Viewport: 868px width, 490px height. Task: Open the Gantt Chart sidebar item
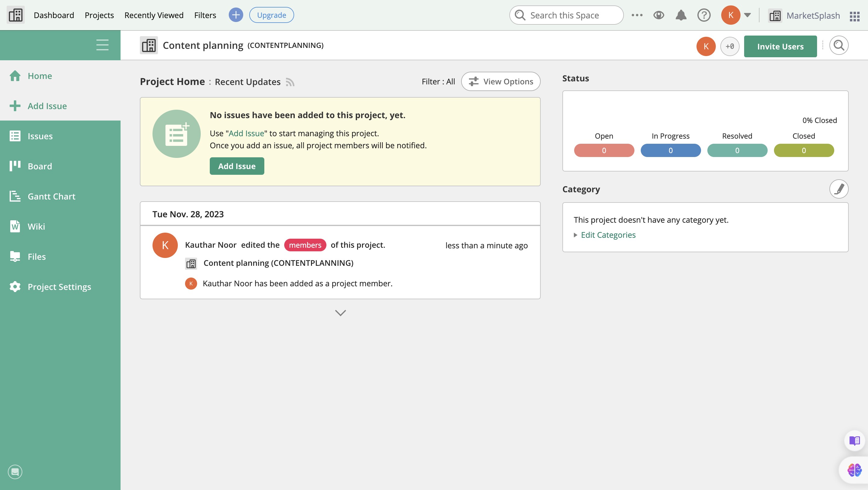pyautogui.click(x=51, y=196)
